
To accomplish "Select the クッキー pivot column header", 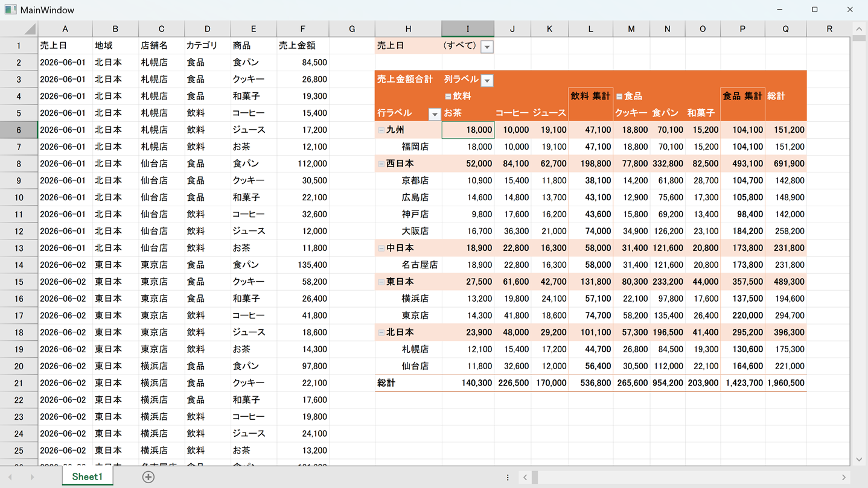I will coord(631,113).
